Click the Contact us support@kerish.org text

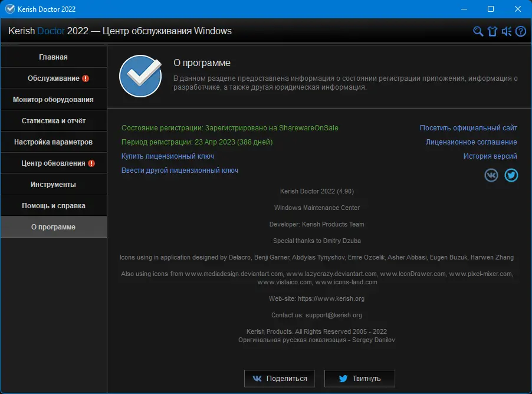click(317, 316)
